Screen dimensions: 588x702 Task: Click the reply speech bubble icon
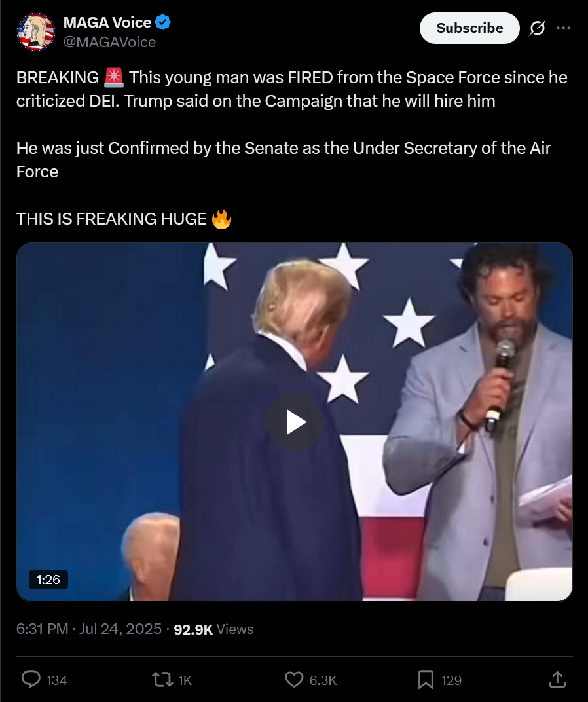pos(31,680)
